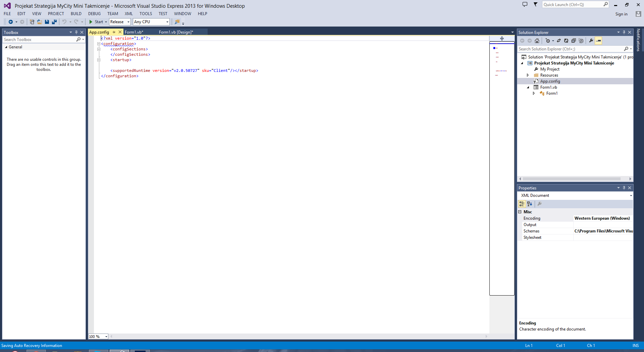Collapse the Misc category in Properties
This screenshot has width=644, height=352.
click(x=520, y=212)
